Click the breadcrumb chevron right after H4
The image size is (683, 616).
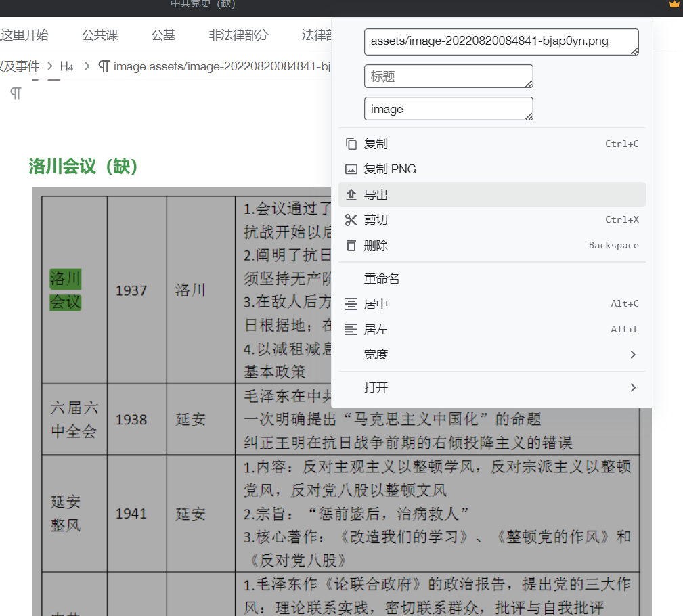point(87,66)
